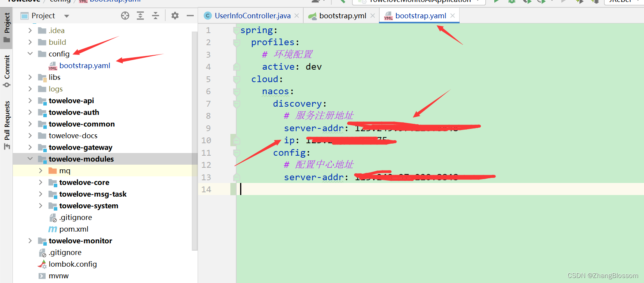The height and width of the screenshot is (283, 644).
Task: Click the fold marker on line 1 spring
Action: click(x=236, y=30)
